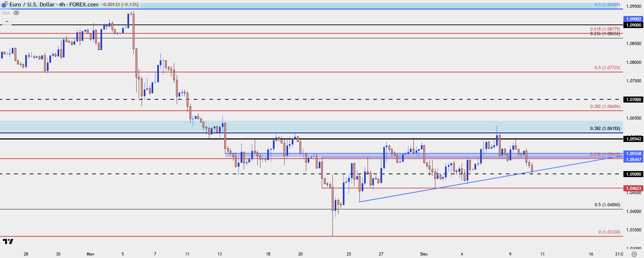Click the 1.04623 red price label
This screenshot has height=258, width=644.
pos(633,188)
